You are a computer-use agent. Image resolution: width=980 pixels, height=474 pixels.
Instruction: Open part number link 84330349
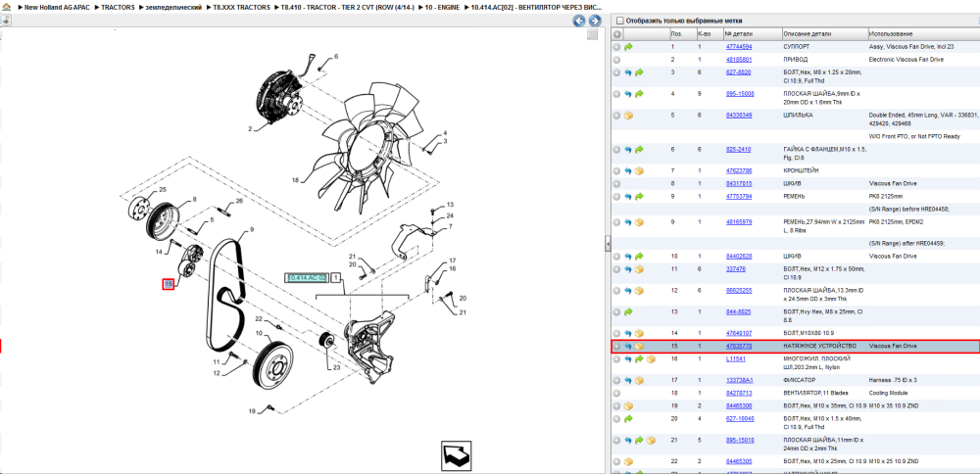point(739,116)
